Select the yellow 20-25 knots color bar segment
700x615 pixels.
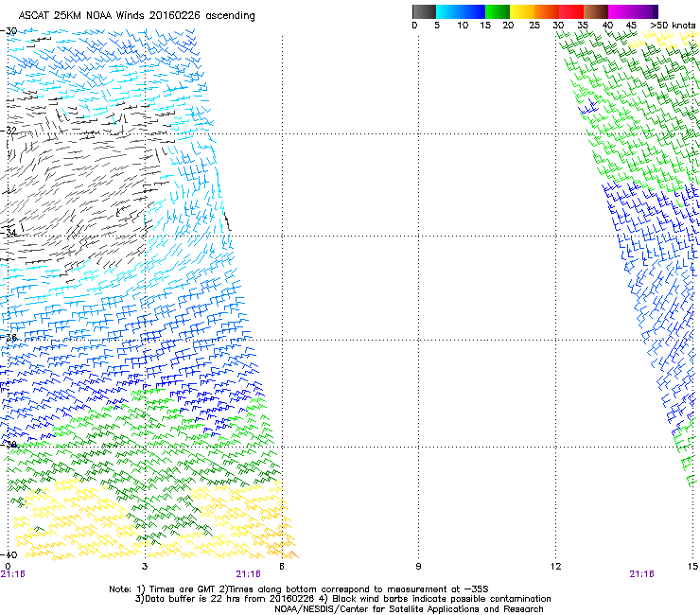point(522,11)
